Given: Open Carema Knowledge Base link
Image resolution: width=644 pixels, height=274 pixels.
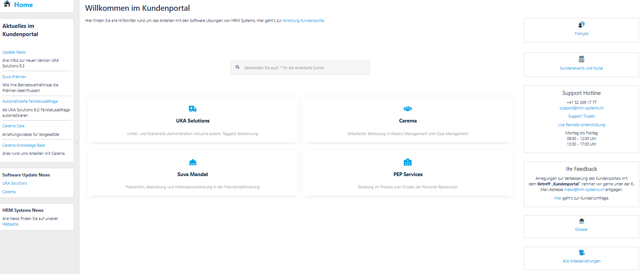Looking at the screenshot, I should coord(23,145).
